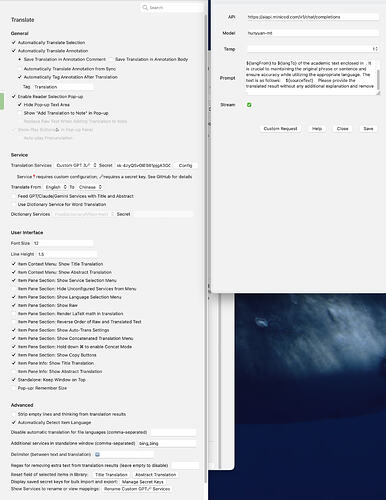
Task: Click the Regex for removing extra text field
Action: click(x=185, y=465)
